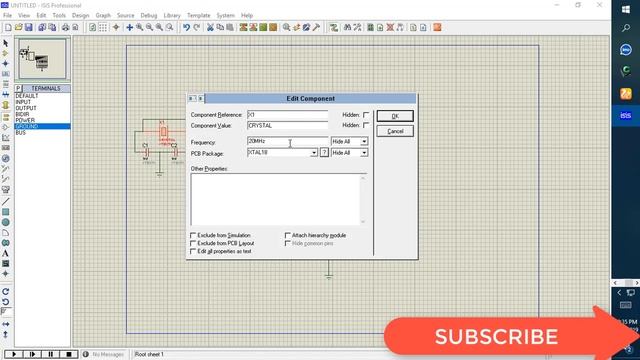Enable Exclude from PCB Layout checkbox

[193, 243]
